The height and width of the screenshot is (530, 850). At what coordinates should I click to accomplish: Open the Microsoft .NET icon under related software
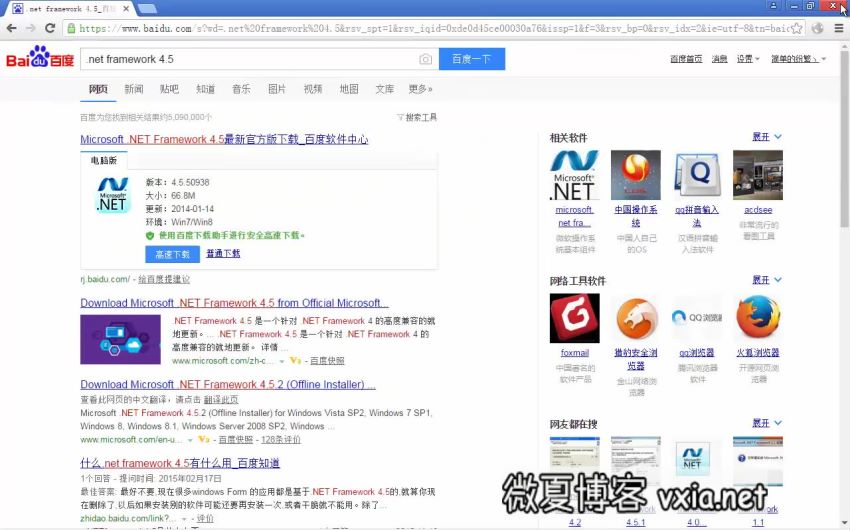tap(574, 175)
